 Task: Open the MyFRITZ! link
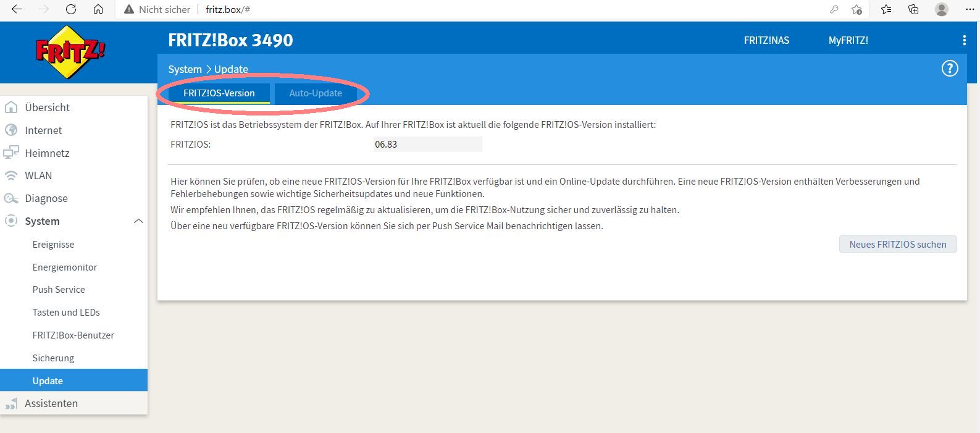848,40
